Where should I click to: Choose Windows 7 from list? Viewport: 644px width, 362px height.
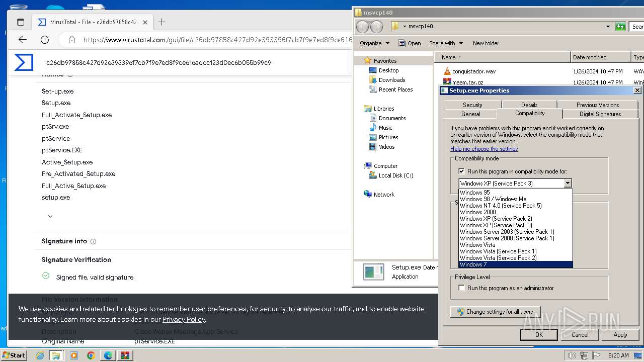pyautogui.click(x=516, y=264)
